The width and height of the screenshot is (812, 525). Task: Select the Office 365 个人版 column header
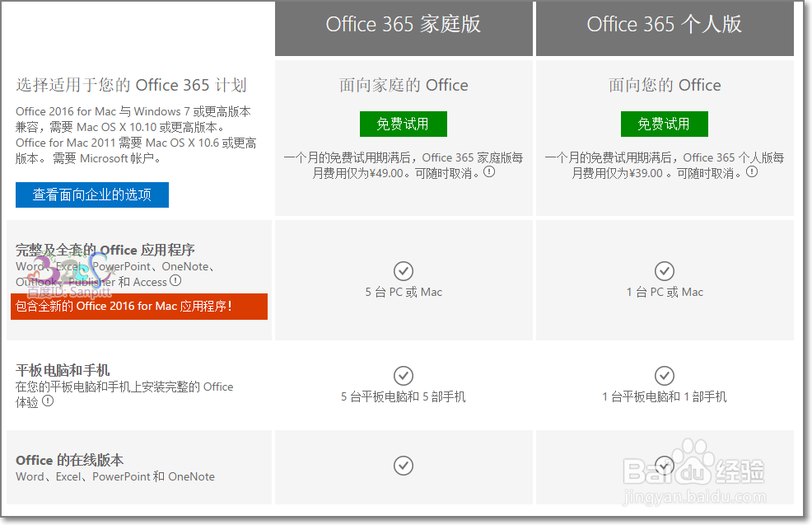pyautogui.click(x=665, y=28)
